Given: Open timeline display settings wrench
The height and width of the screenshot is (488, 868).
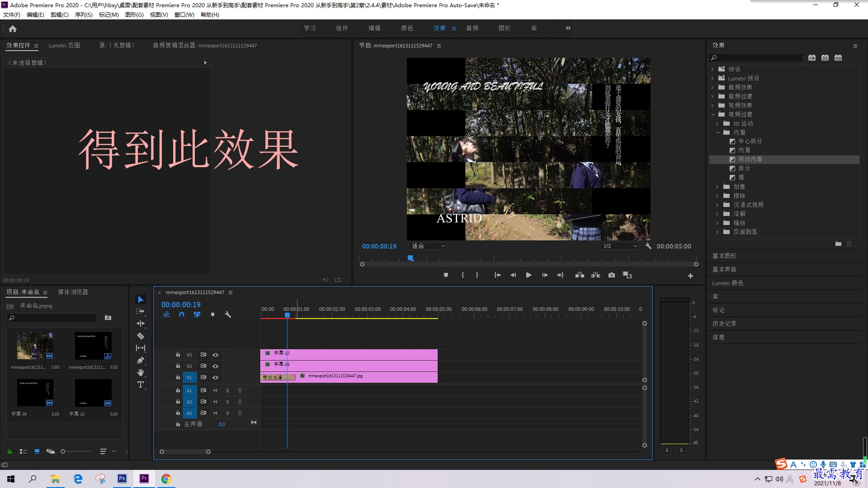Looking at the screenshot, I should click(x=228, y=314).
